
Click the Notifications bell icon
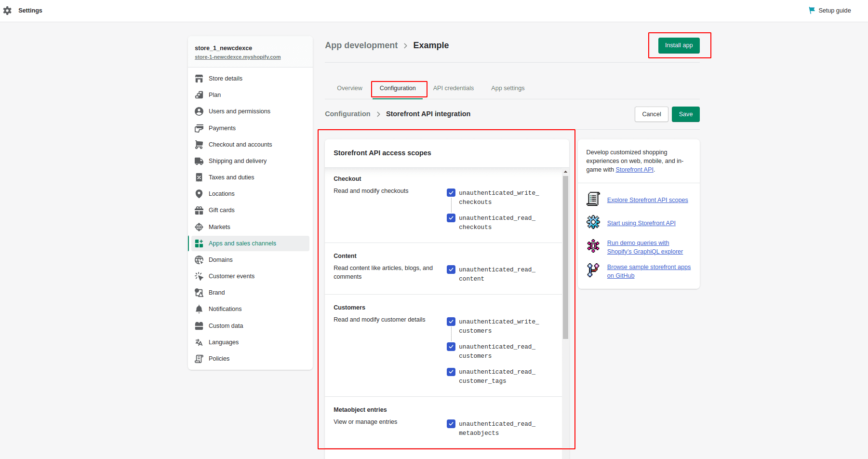tap(199, 309)
